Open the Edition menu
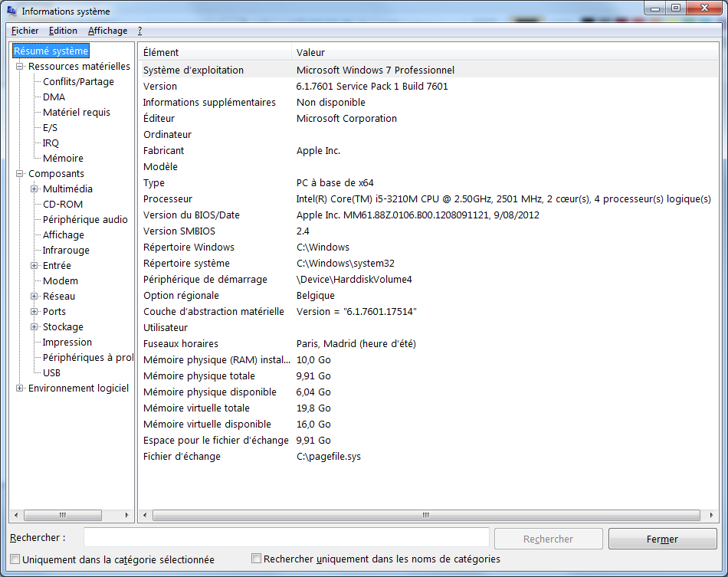The width and height of the screenshot is (728, 577). [x=63, y=31]
